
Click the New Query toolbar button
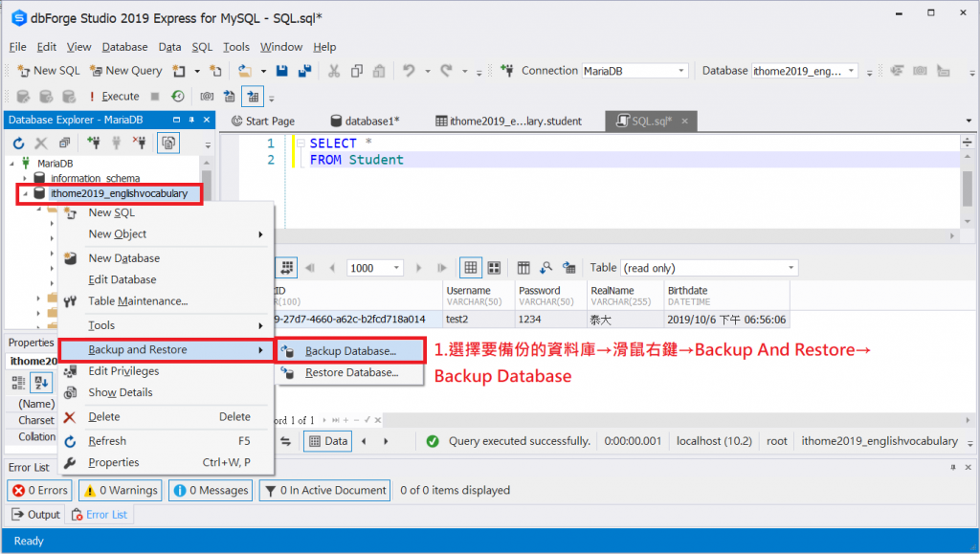pos(125,71)
